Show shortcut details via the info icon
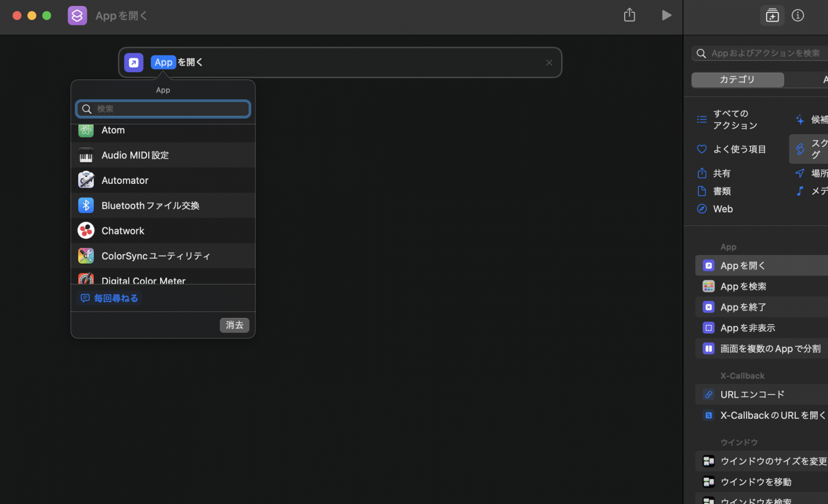Viewport: 828px width, 504px height. pyautogui.click(x=798, y=15)
